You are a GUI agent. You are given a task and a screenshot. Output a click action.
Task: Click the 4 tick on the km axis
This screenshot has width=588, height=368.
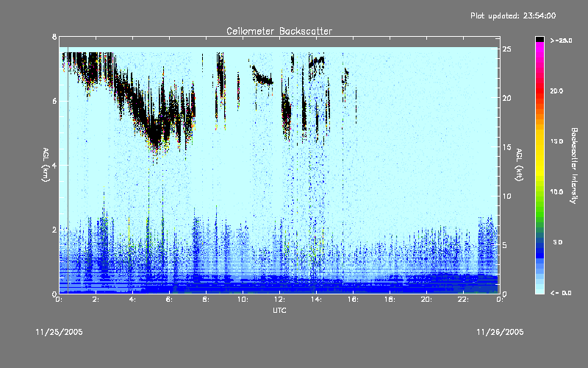54,165
